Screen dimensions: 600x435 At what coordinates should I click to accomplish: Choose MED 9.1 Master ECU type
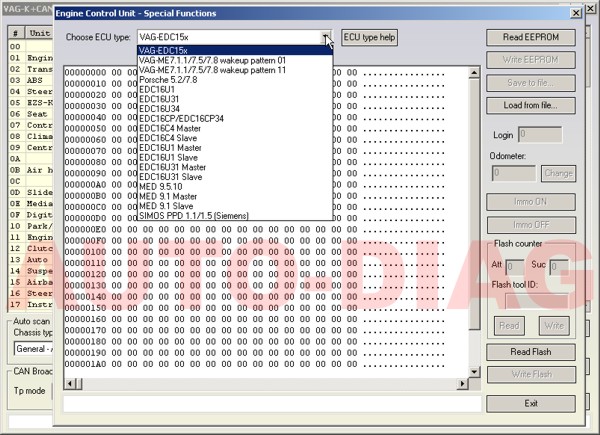tap(235, 196)
